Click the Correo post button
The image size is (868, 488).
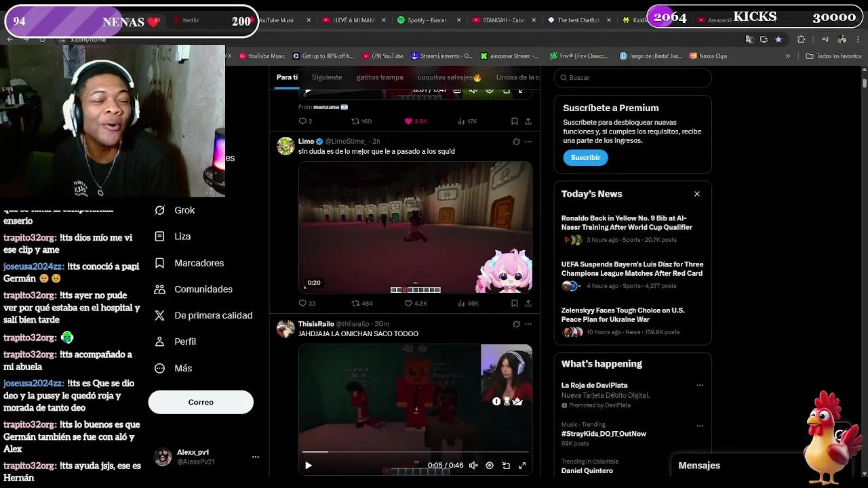(x=201, y=402)
